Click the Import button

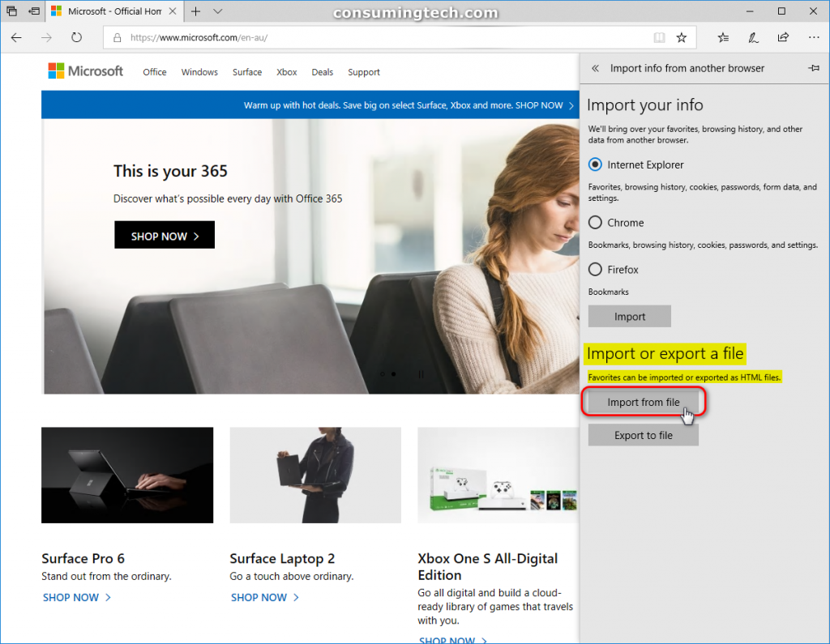tap(629, 317)
